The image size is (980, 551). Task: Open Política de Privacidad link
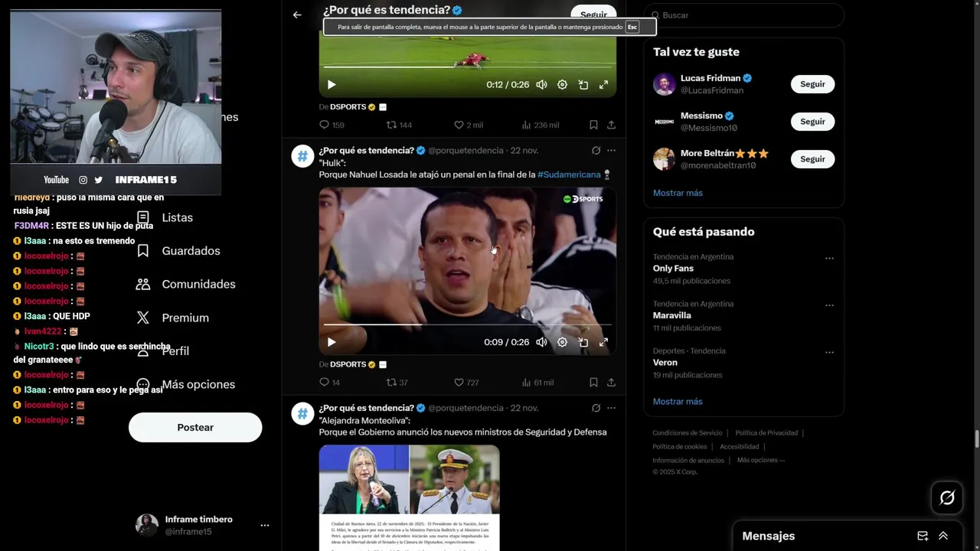pos(766,433)
